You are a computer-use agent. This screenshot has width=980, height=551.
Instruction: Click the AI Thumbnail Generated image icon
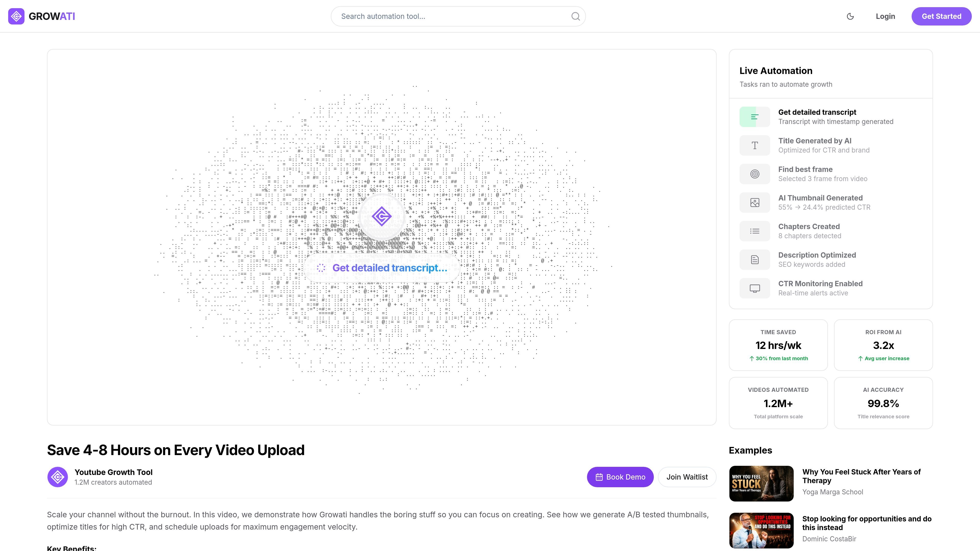[755, 203]
